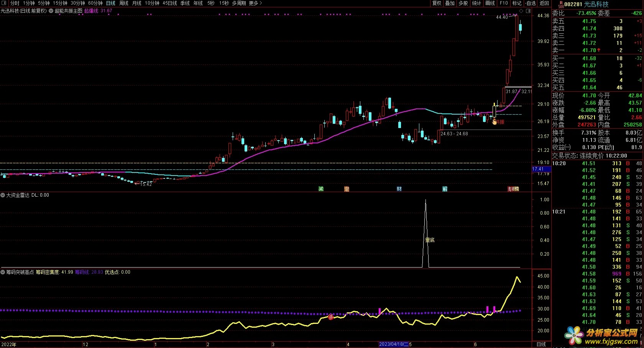Click the red circular signal marker on chip line
Image resolution: width=644 pixels, height=348 pixels.
(x=331, y=317)
